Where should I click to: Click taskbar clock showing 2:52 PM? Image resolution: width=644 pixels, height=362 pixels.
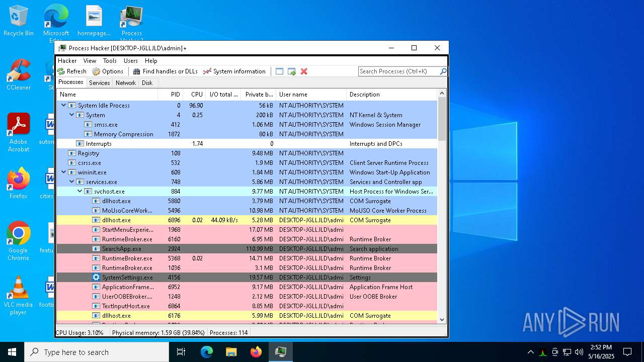(601, 352)
